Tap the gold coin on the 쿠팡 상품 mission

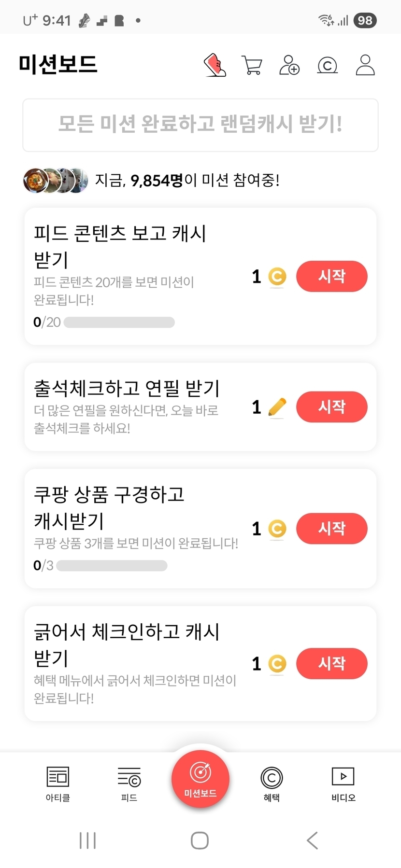click(277, 529)
